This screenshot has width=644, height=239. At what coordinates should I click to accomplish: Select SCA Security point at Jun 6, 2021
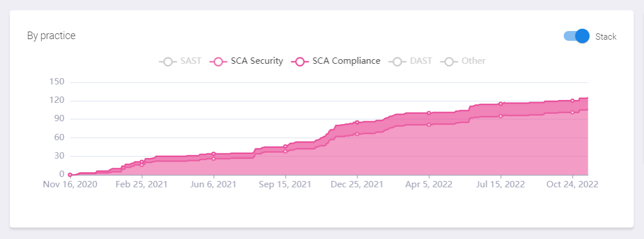point(213,159)
